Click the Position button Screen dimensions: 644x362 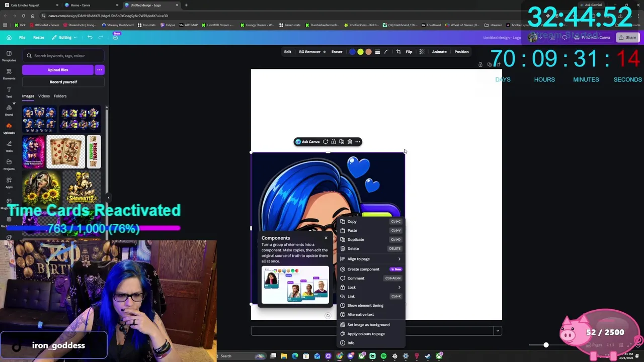pos(461,52)
